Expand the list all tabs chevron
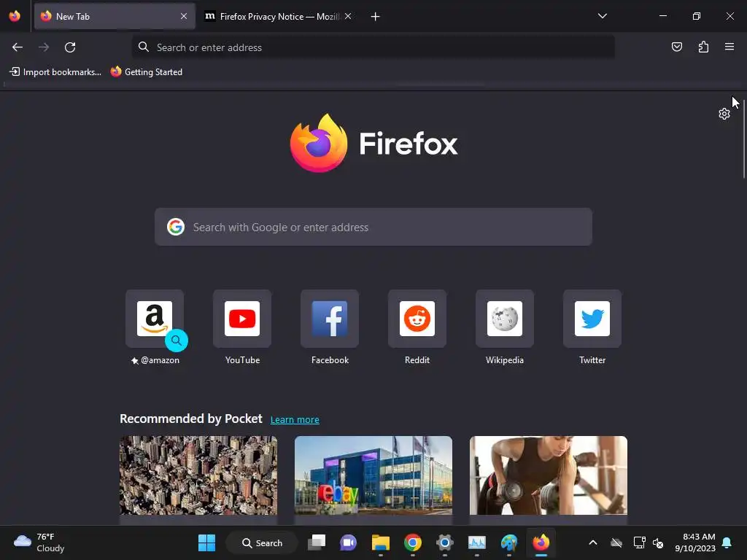Image resolution: width=747 pixels, height=560 pixels. pos(602,16)
